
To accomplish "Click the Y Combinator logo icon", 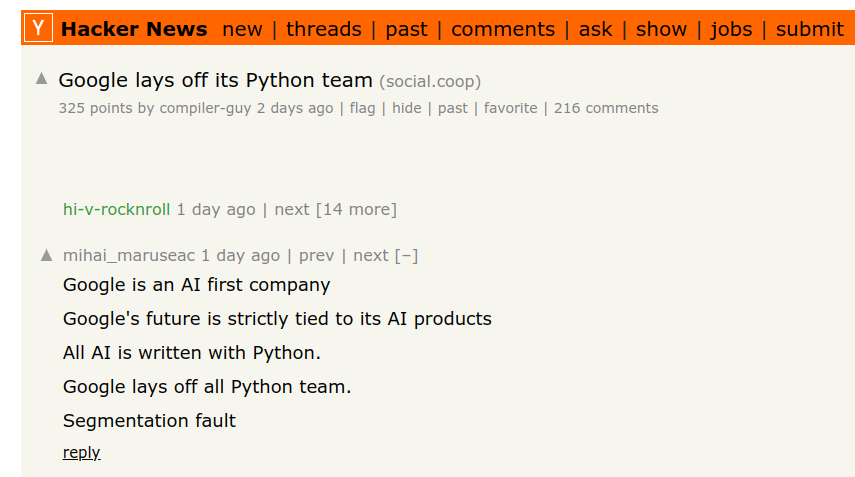I will point(38,29).
